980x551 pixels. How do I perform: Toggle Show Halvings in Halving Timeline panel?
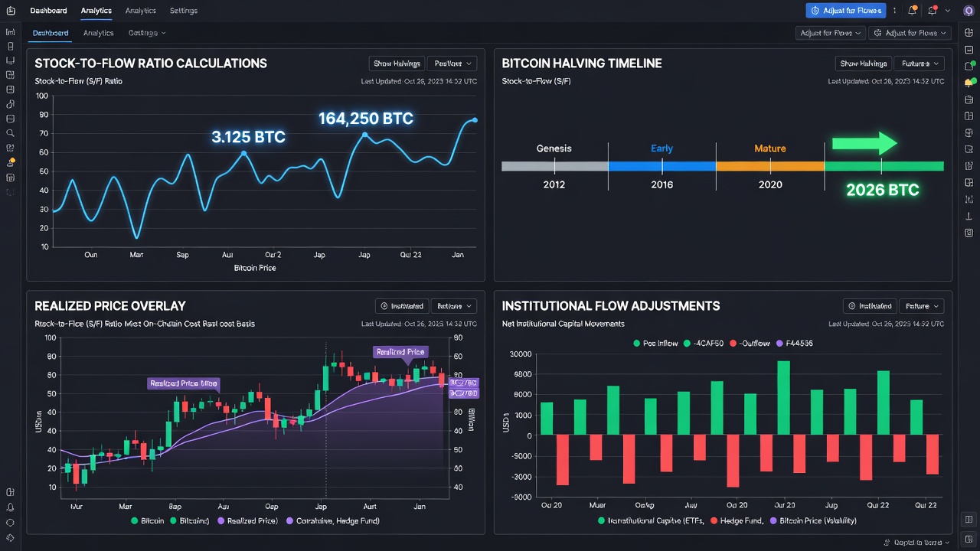pyautogui.click(x=863, y=64)
